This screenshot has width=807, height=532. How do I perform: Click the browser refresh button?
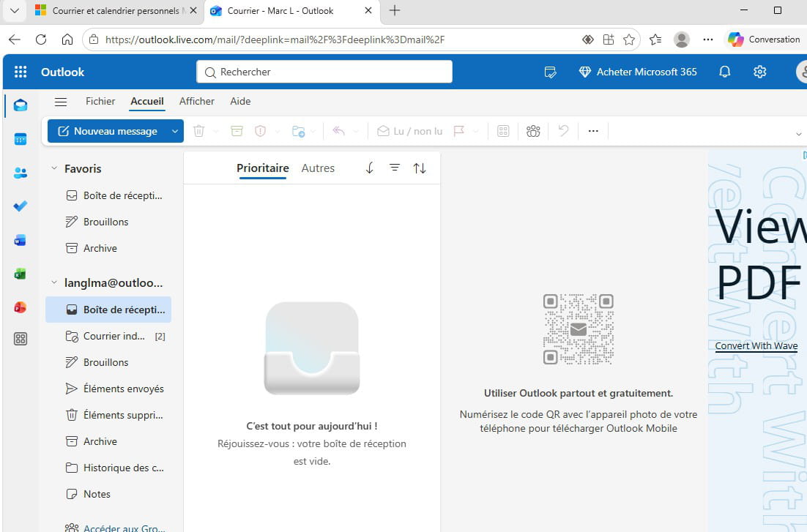tap(41, 40)
